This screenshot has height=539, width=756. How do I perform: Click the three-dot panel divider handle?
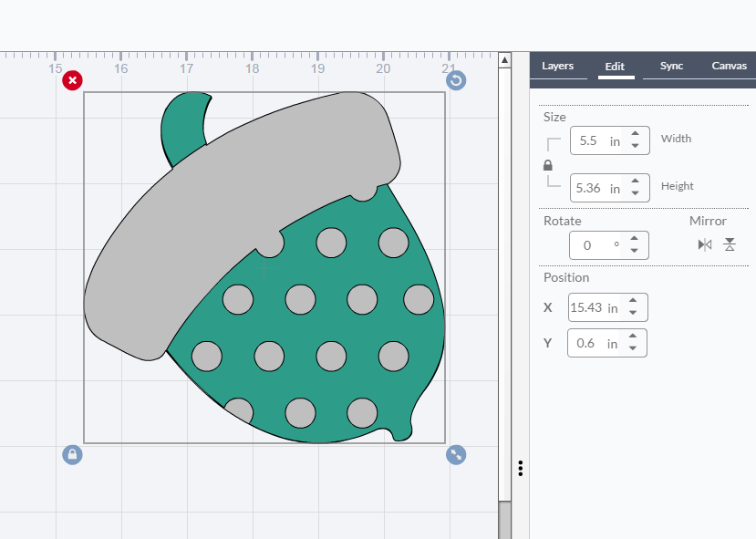(x=520, y=468)
